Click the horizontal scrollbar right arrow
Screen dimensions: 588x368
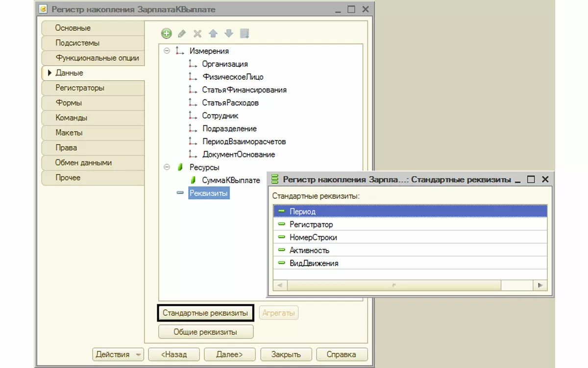click(540, 285)
